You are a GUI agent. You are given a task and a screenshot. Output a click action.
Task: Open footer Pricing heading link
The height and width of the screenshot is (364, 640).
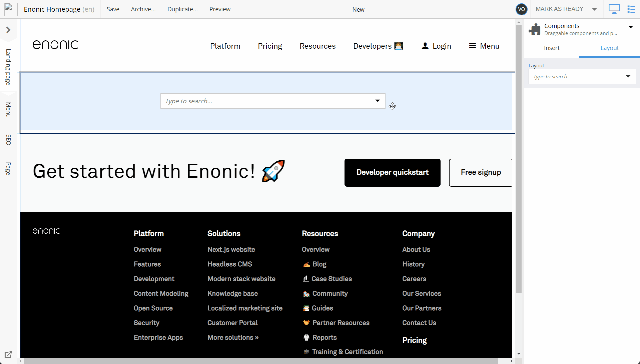point(414,340)
